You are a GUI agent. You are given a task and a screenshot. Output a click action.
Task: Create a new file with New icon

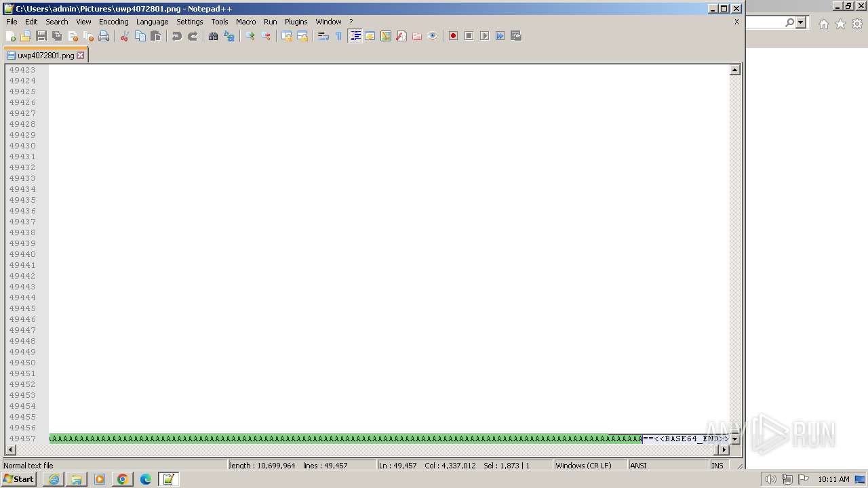(10, 36)
